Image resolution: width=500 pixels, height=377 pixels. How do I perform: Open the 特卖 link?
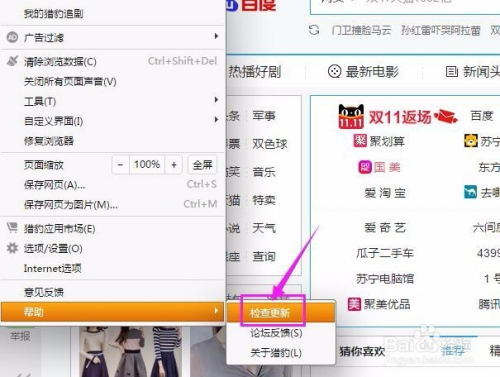coord(264,200)
